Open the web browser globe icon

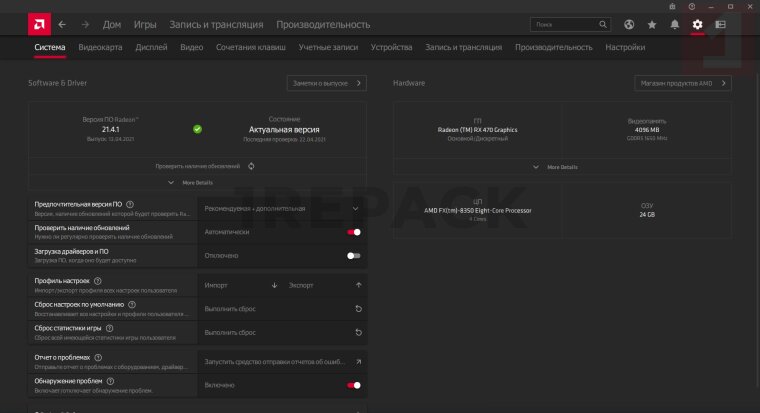629,24
